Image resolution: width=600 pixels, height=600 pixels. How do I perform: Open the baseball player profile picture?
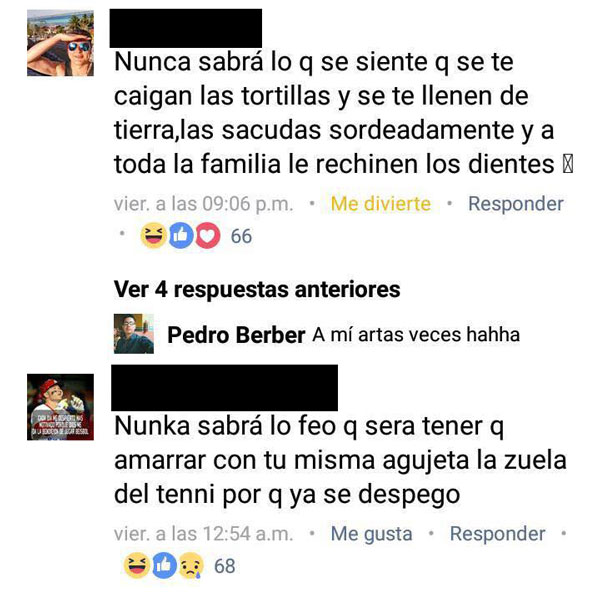point(60,407)
